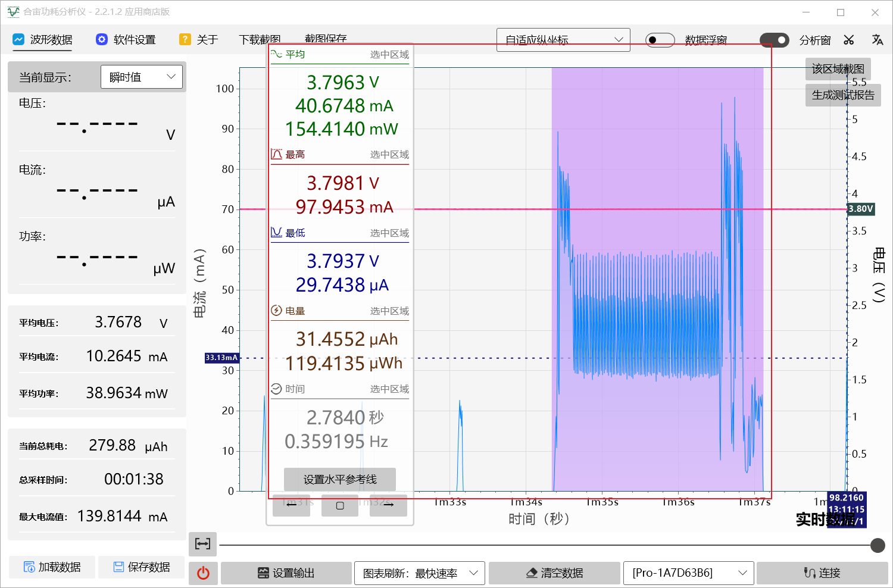
Task: Click the timeline slider handle
Action: point(878,545)
